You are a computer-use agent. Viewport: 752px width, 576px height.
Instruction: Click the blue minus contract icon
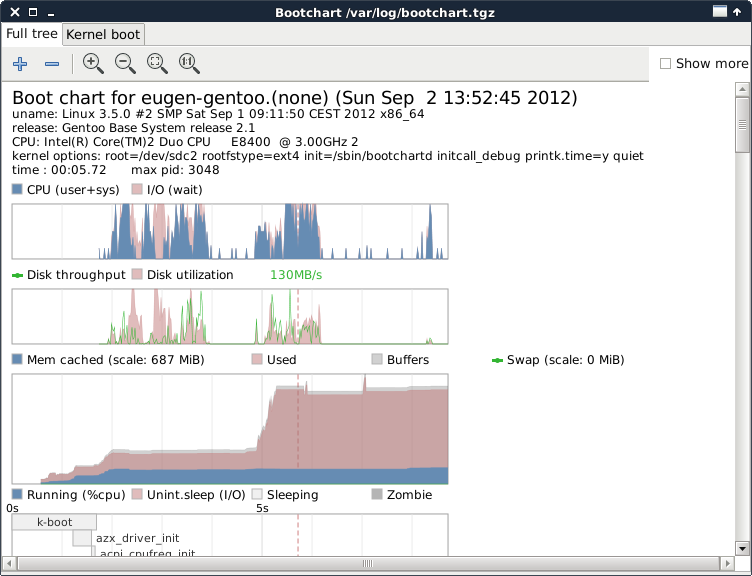52,63
